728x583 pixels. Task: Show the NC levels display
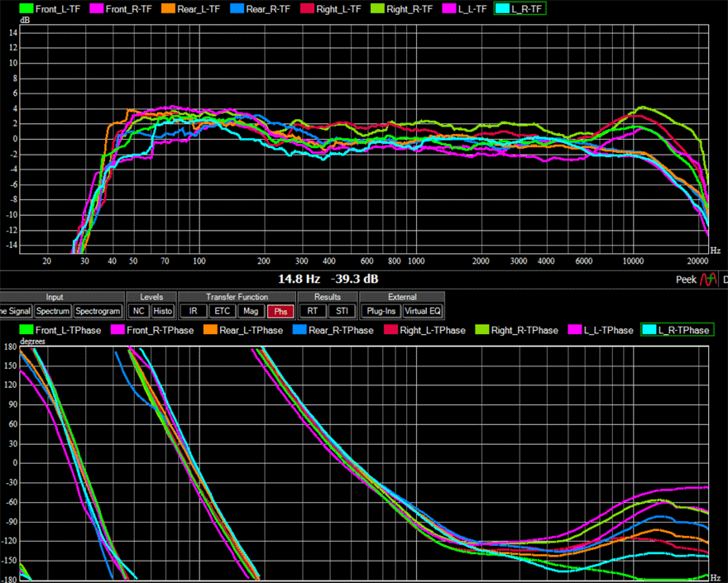point(138,311)
